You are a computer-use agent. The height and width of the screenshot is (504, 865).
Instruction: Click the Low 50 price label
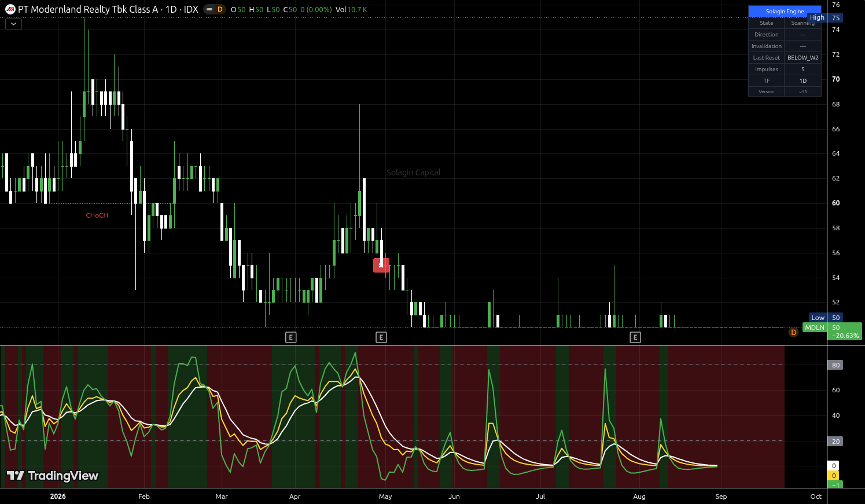tap(826, 318)
